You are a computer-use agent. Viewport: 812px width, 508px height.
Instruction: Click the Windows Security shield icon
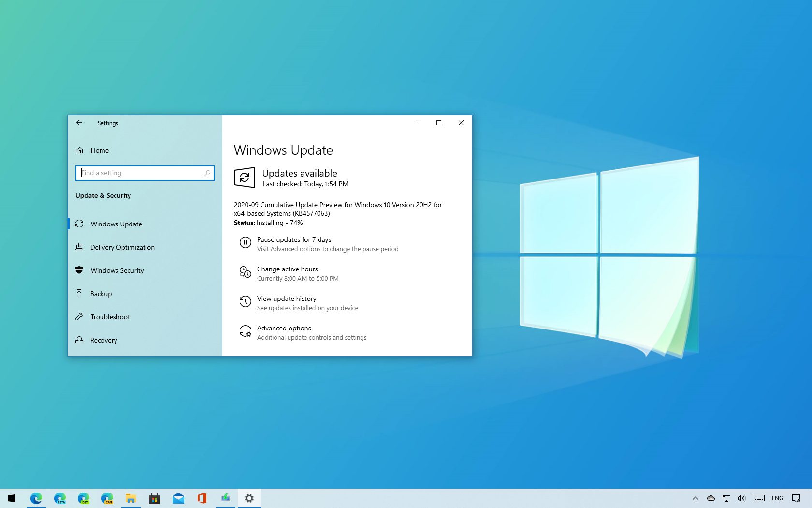(x=79, y=270)
